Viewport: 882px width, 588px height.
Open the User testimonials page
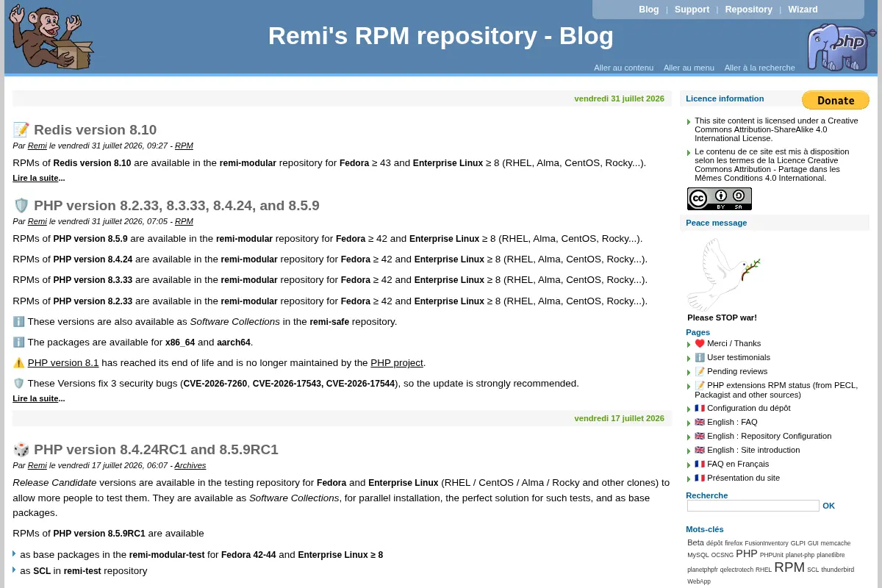[x=739, y=357]
